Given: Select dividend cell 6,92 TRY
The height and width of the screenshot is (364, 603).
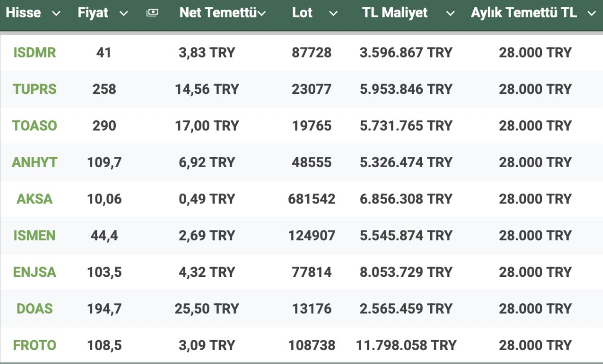Looking at the screenshot, I should coord(207,162).
